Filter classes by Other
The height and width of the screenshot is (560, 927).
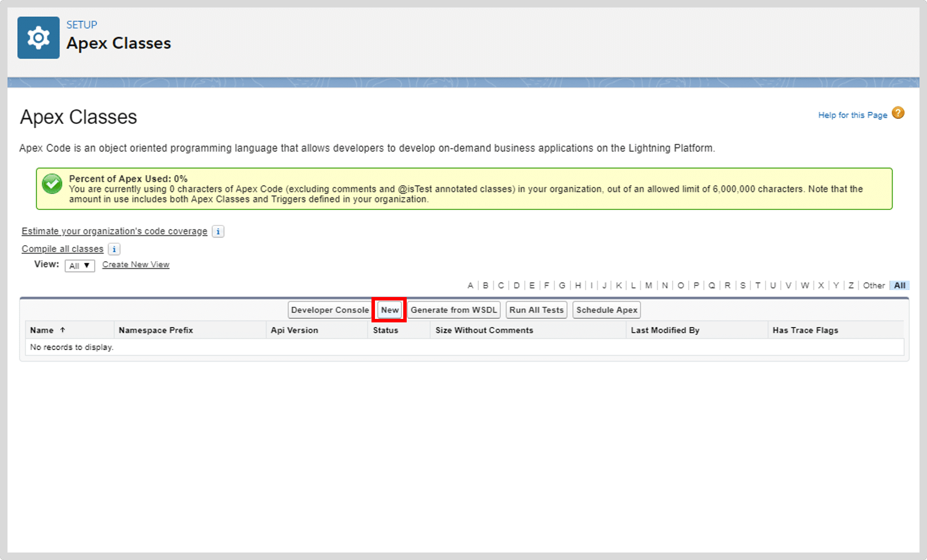click(x=874, y=285)
